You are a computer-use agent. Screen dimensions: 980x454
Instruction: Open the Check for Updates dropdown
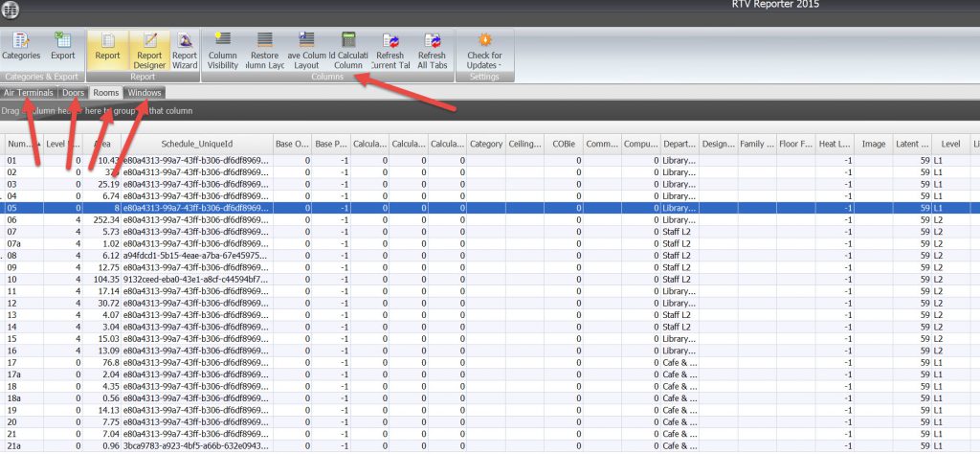(x=484, y=50)
